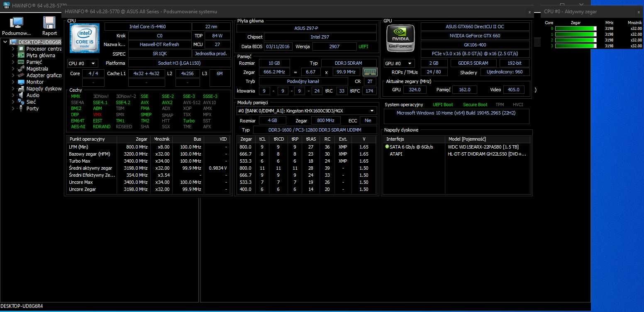Click the CPU #0 Aktywny zegar title bar
Viewport: 644px width, 312px height.
click(x=592, y=12)
